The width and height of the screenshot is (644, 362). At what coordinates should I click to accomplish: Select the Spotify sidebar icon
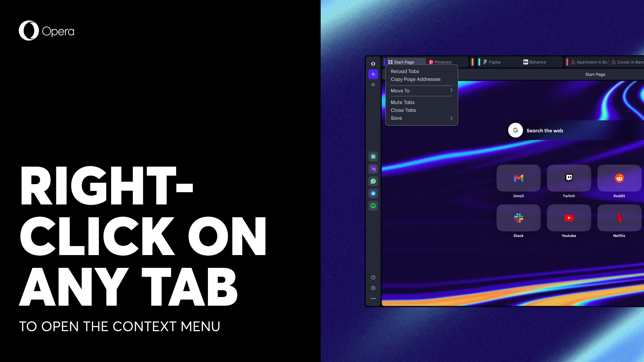(373, 205)
